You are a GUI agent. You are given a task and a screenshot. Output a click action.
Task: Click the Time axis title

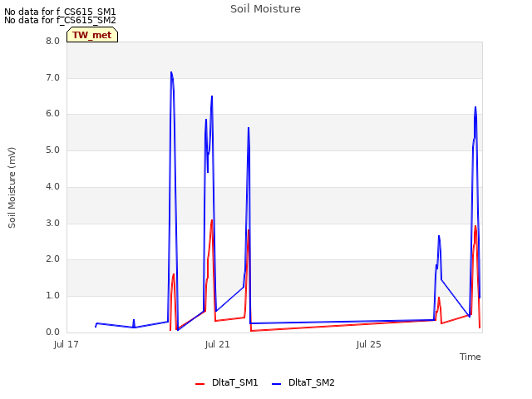coord(470,357)
